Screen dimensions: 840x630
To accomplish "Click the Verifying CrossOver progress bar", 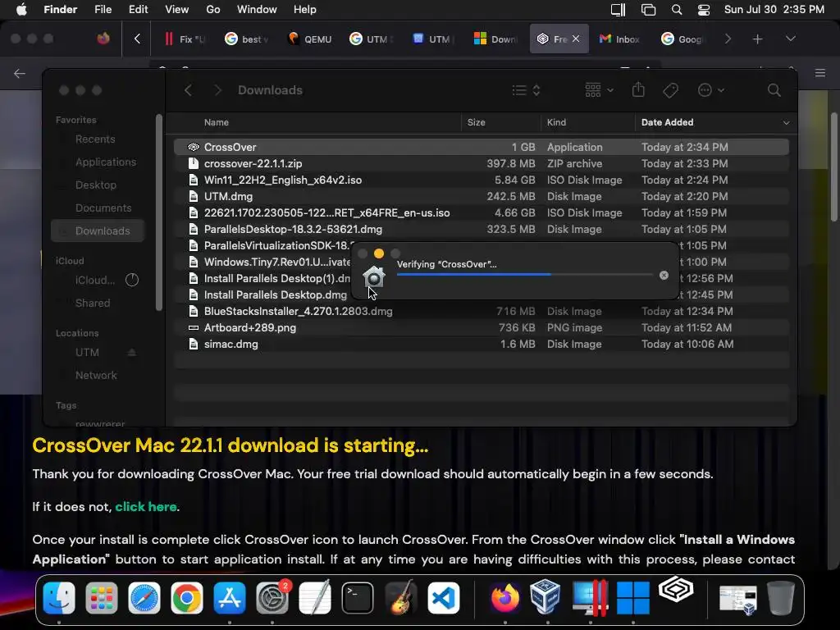I will point(524,275).
